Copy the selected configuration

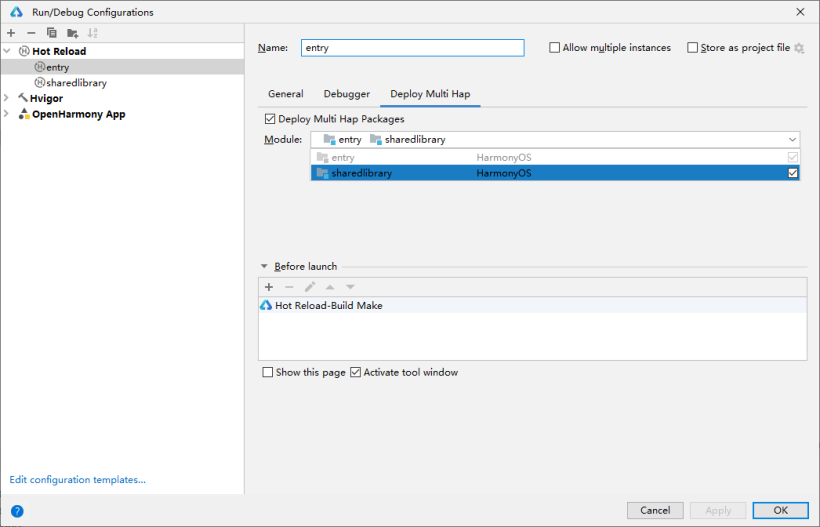51,33
